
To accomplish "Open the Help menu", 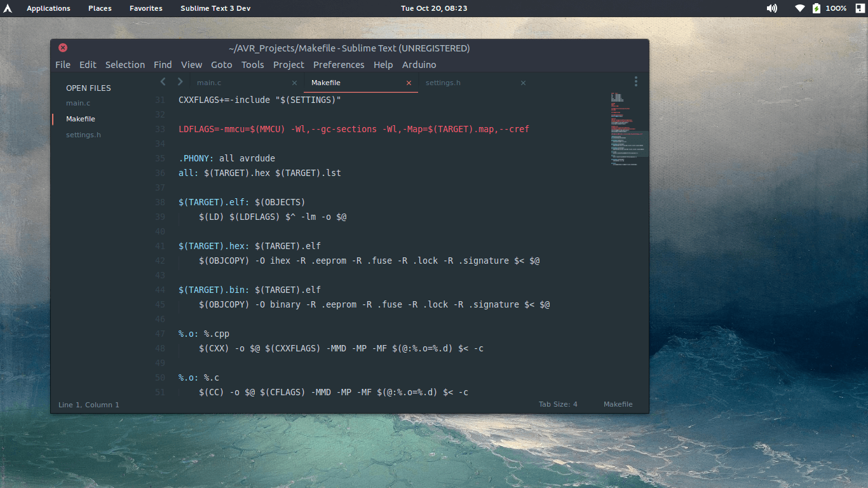I will click(383, 65).
